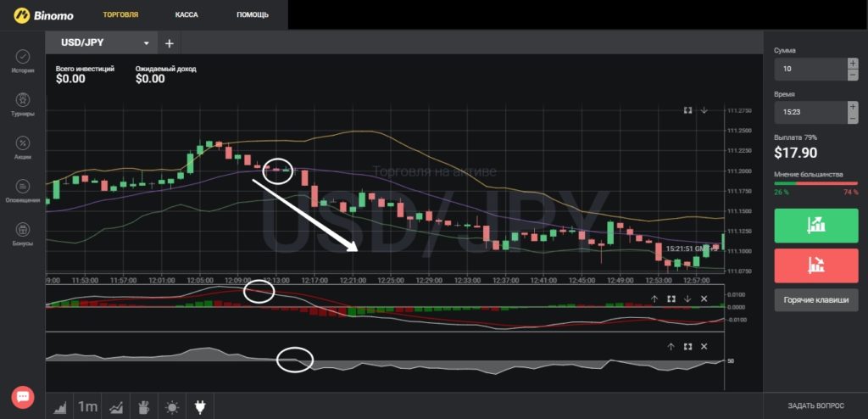
Task: Click the 111.2000 price axis label
Action: pyautogui.click(x=739, y=170)
